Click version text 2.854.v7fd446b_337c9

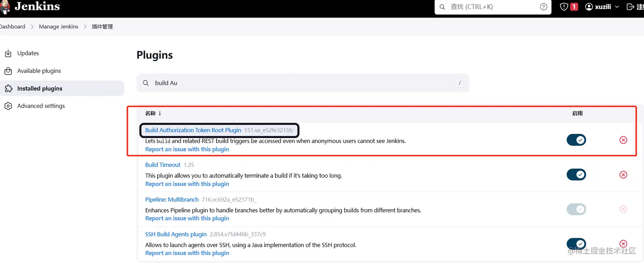click(238, 234)
